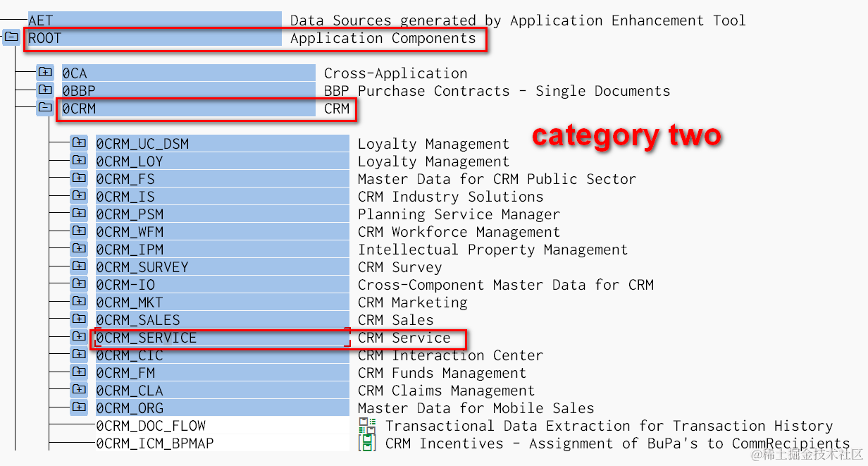The height and width of the screenshot is (466, 868).
Task: Expand the 0CRM_SALES folder icon
Action: click(79, 319)
